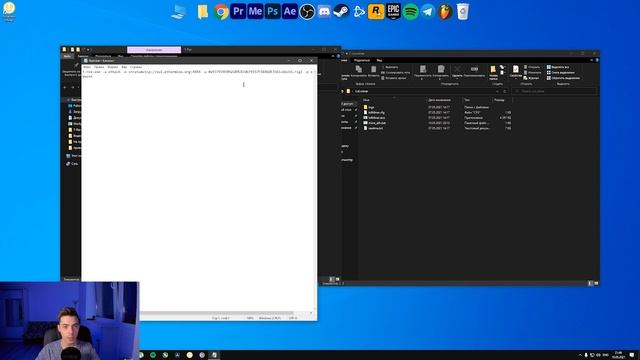This screenshot has width=640, height=360.
Task: Open the folder icon in the top dock
Action: [202, 12]
